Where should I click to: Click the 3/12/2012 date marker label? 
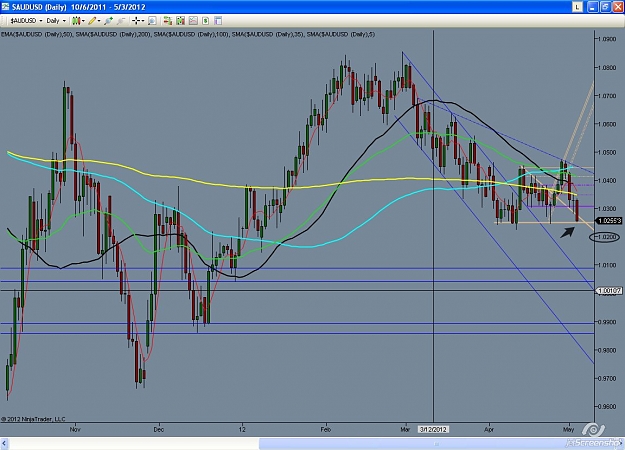tap(433, 429)
